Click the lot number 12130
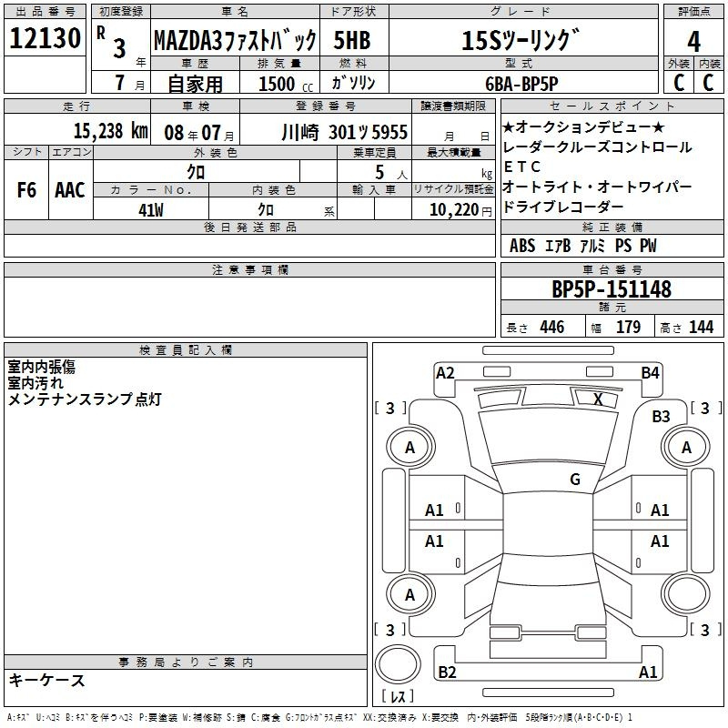Screen dimensions: 728x728 pyautogui.click(x=45, y=41)
